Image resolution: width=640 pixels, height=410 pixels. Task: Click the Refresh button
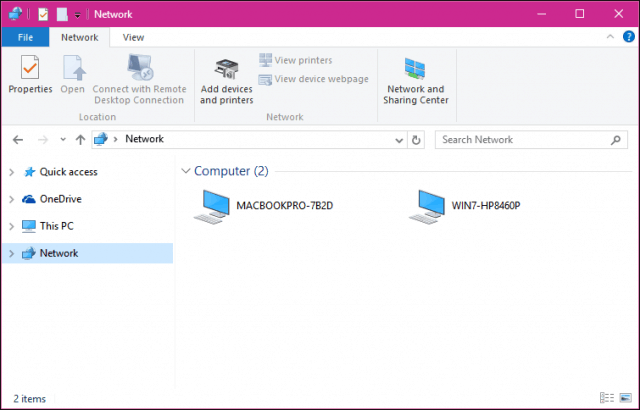(416, 140)
